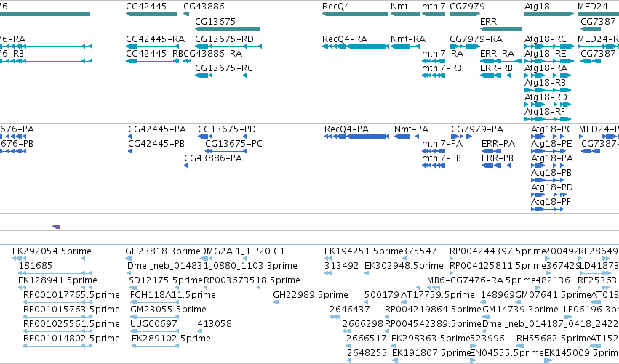Click the CG7979-RA transcript glyph
This screenshot has width=619, height=364.
point(465,46)
